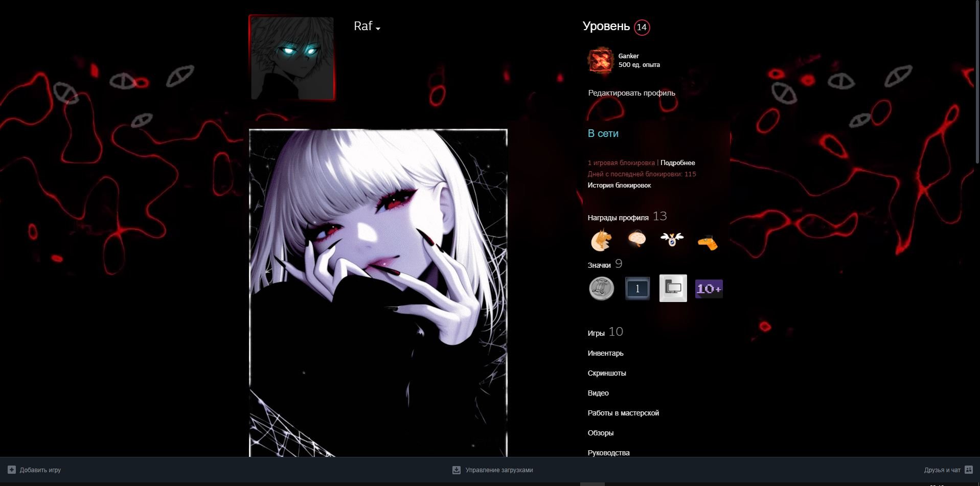The height and width of the screenshot is (486, 980).
Task: Click the Raf profile avatar picture
Action: pyautogui.click(x=292, y=58)
